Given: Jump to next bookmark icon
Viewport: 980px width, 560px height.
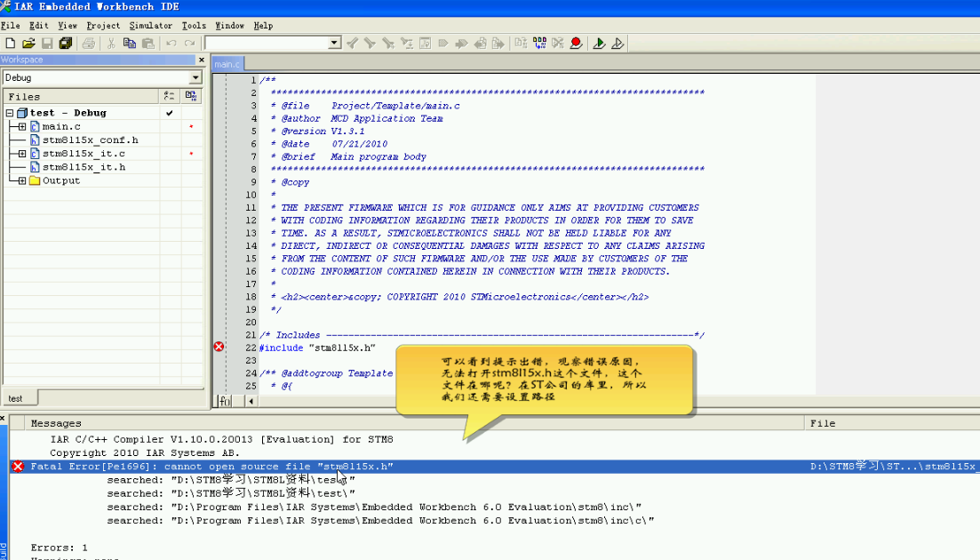Looking at the screenshot, I should click(462, 44).
